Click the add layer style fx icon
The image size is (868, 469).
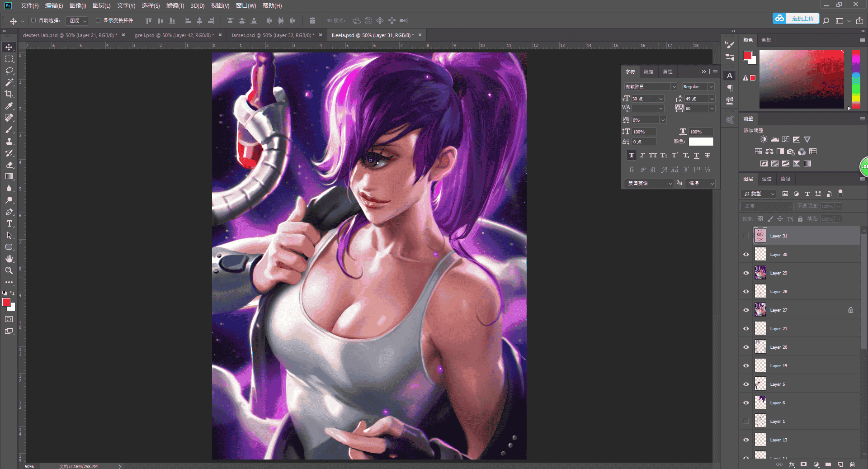pyautogui.click(x=792, y=464)
